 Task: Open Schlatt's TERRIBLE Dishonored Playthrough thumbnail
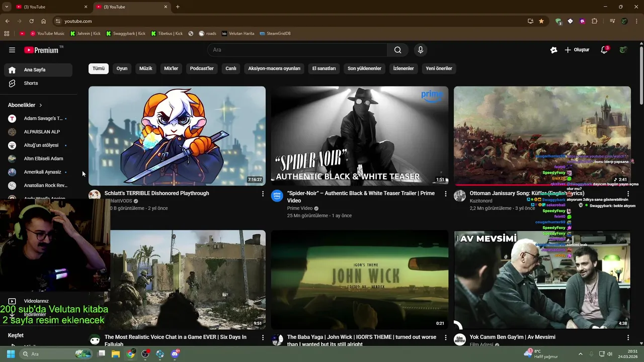point(177,136)
